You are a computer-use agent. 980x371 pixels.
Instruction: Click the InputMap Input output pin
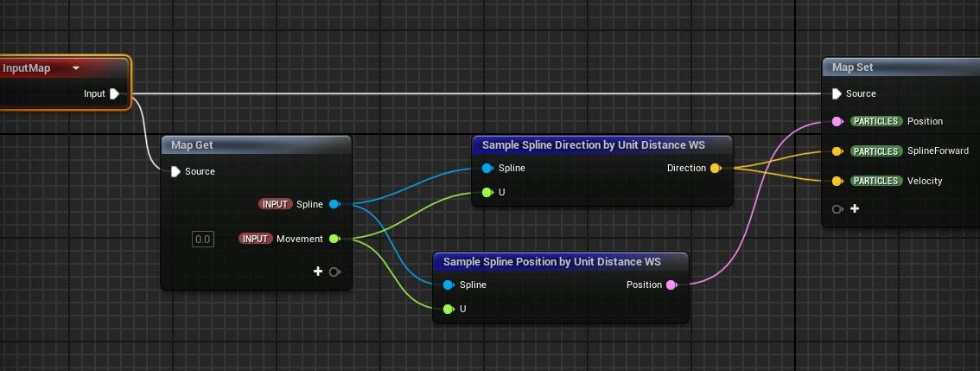point(114,94)
